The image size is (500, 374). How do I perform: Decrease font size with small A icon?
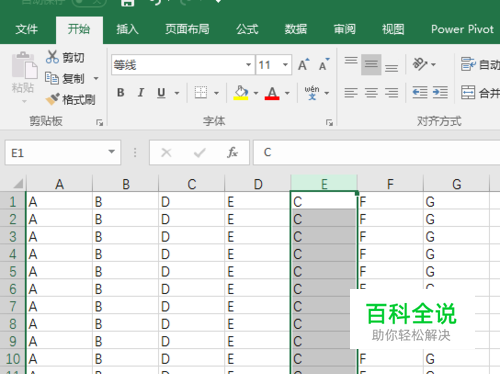coord(324,65)
